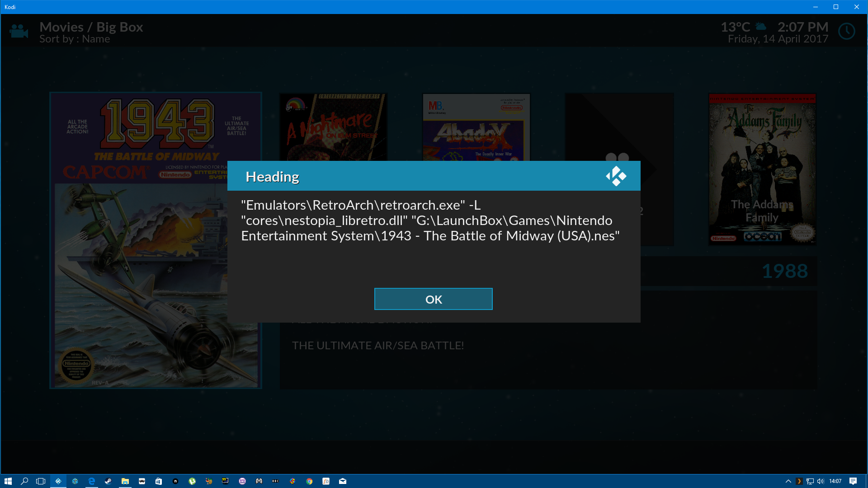Open Steam from the taskbar
This screenshot has height=488, width=868.
point(108,481)
